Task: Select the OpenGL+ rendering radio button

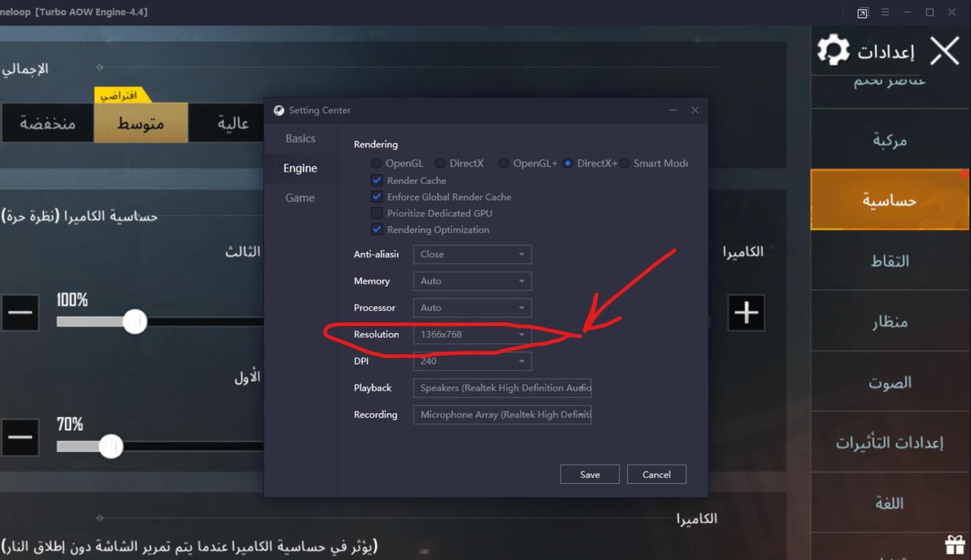Action: [504, 164]
